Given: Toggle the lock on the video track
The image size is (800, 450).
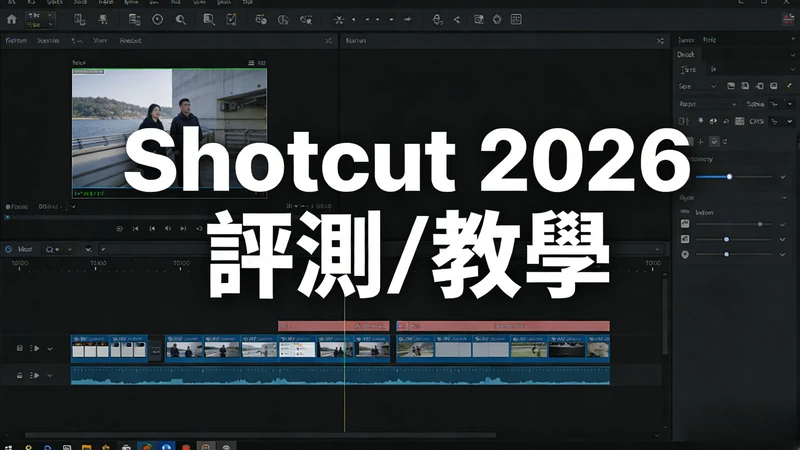Looking at the screenshot, I should pos(21,348).
